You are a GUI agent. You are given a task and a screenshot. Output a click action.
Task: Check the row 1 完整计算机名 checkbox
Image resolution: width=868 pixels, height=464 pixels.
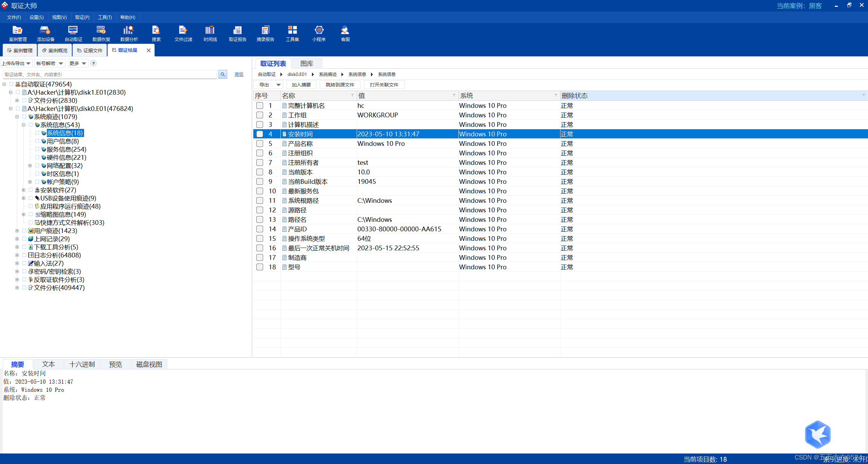[260, 105]
